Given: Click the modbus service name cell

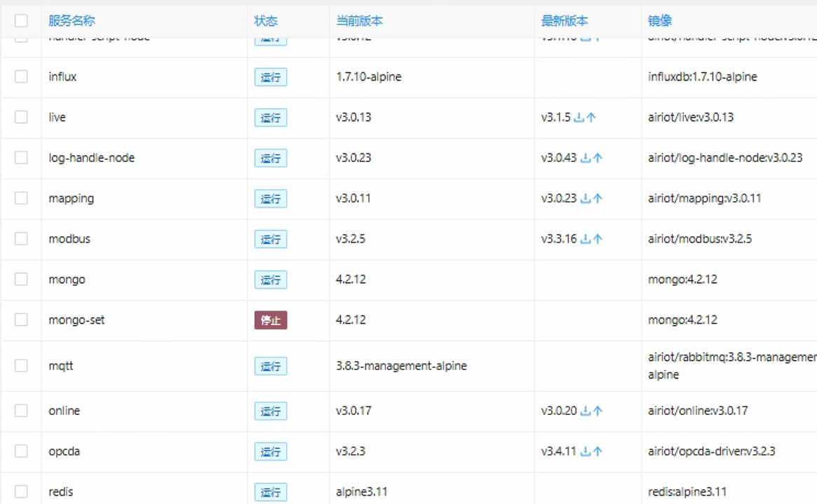Looking at the screenshot, I should (x=69, y=239).
